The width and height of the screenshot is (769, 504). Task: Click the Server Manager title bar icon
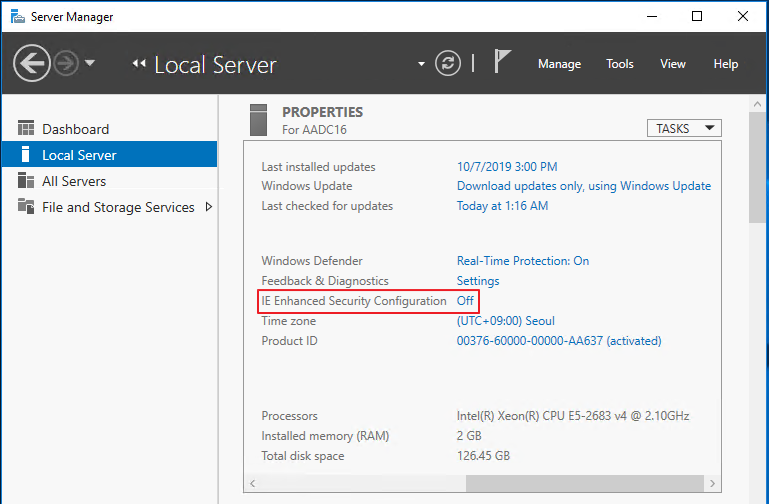coord(18,16)
